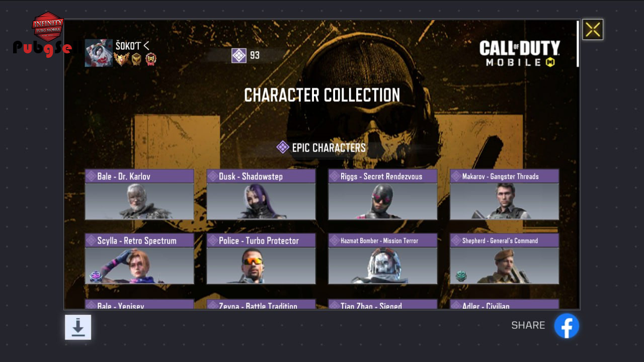Select the Shepherd - General's Command character

click(x=505, y=259)
